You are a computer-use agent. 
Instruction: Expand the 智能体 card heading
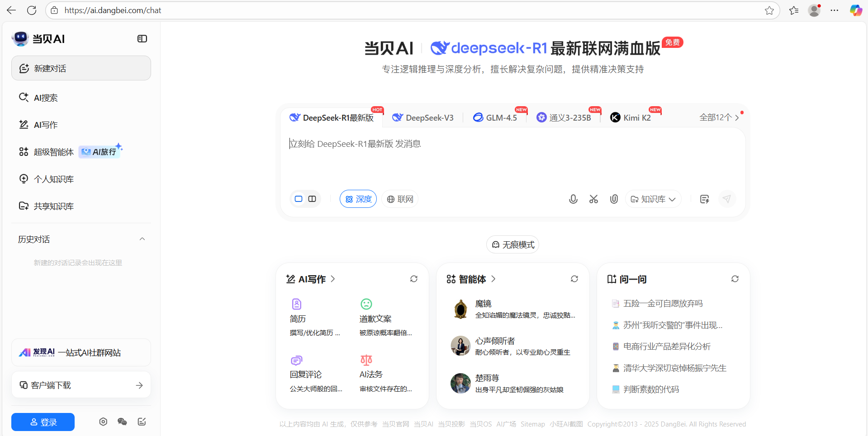point(471,279)
